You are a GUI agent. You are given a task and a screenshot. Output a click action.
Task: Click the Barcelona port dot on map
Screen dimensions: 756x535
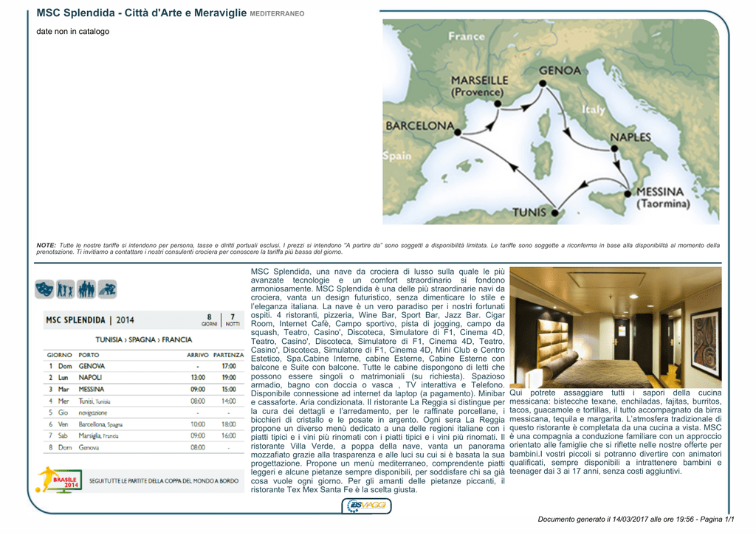coord(458,132)
